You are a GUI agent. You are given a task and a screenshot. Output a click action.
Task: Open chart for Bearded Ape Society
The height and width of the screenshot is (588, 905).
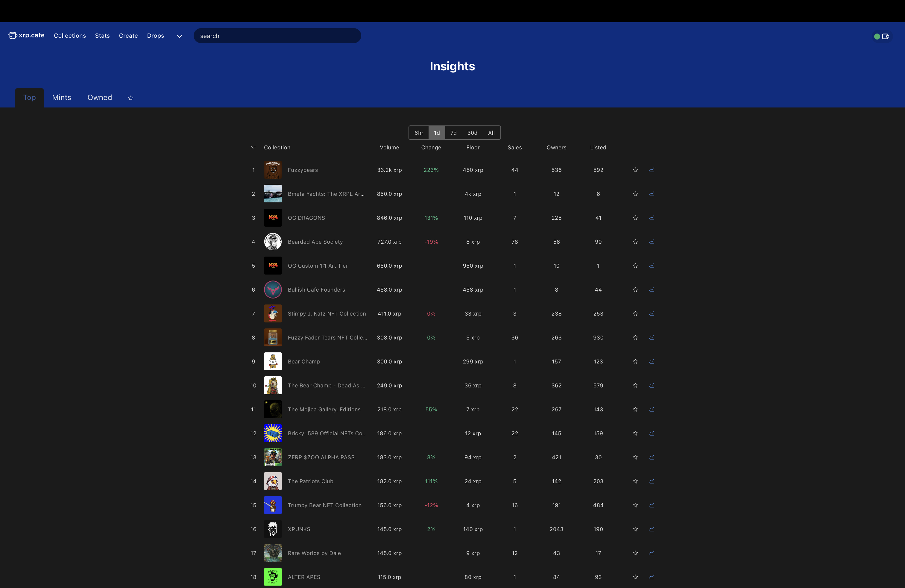click(652, 242)
